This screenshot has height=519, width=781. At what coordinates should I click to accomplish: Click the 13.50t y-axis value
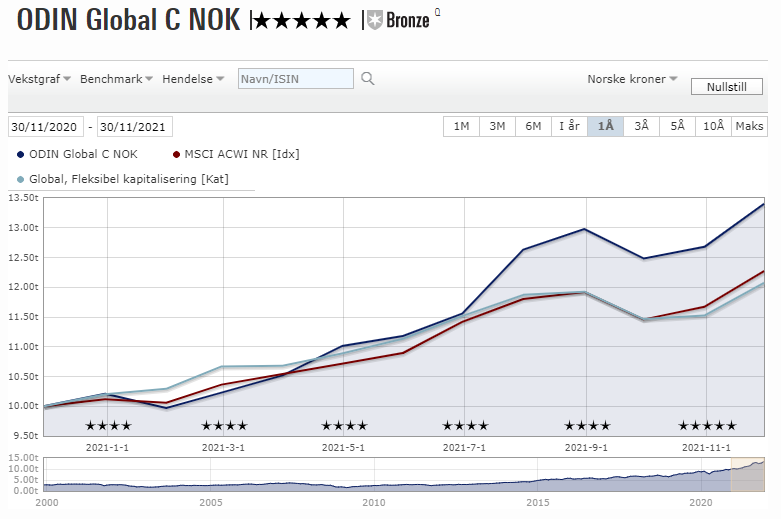tap(23, 198)
